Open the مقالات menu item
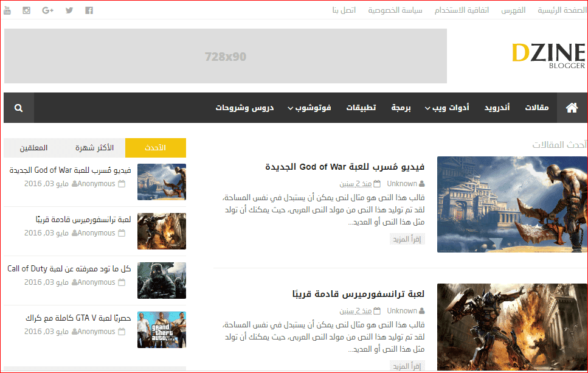This screenshot has width=588, height=373. (x=537, y=108)
